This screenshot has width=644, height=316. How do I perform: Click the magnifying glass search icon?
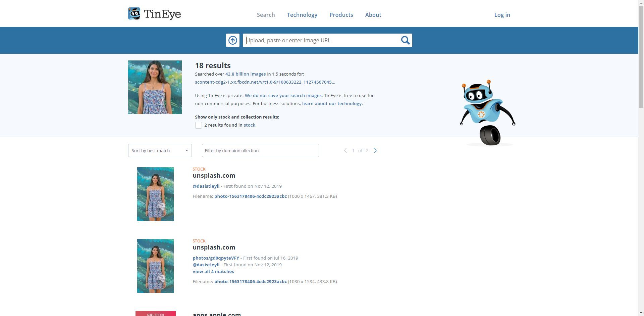click(x=405, y=40)
